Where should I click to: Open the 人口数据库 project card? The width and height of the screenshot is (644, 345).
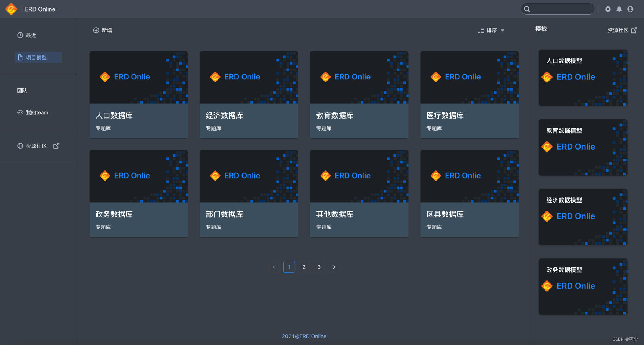(138, 95)
